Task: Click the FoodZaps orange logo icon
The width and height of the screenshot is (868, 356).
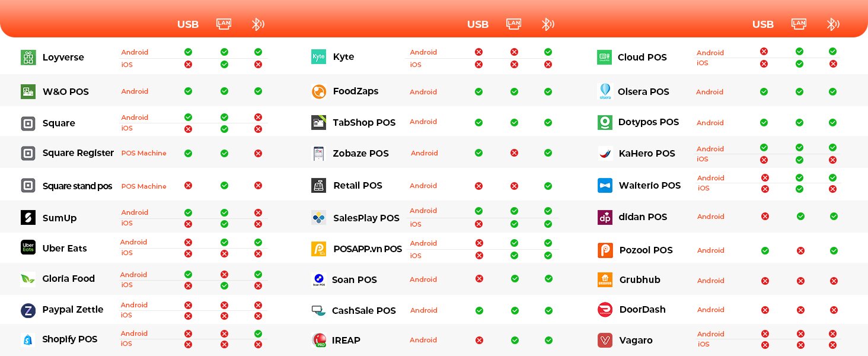Action: tap(318, 91)
